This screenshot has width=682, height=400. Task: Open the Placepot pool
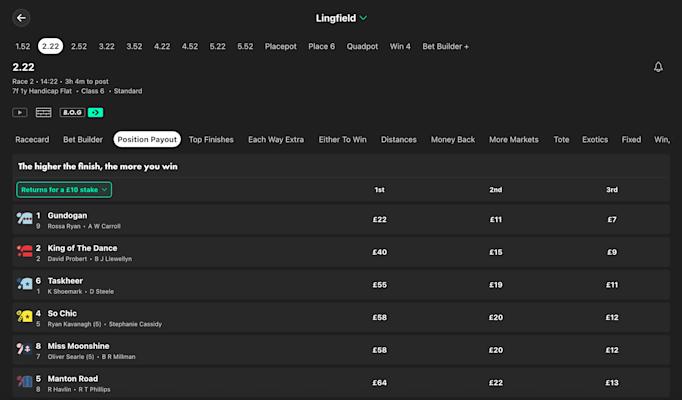click(281, 46)
